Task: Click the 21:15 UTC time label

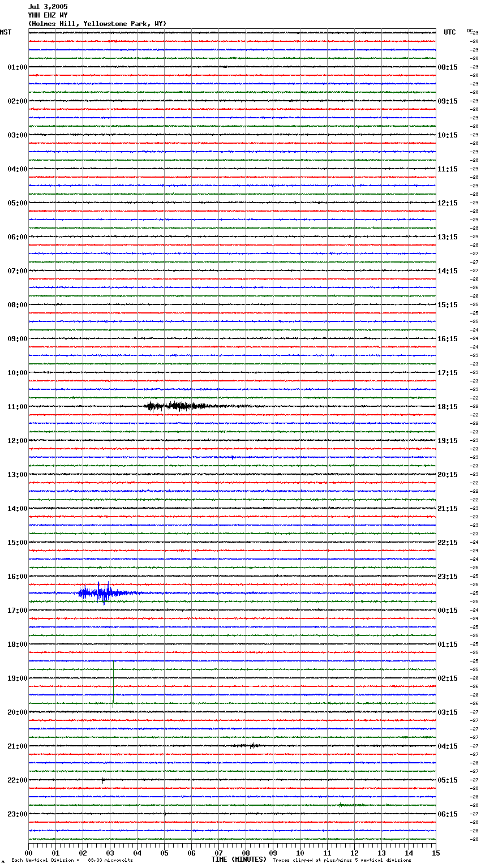Action: (448, 509)
